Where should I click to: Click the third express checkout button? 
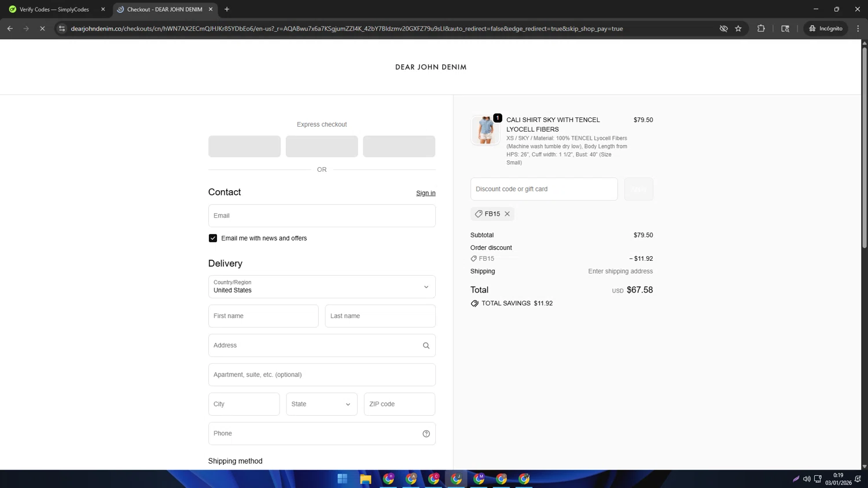coord(399,146)
